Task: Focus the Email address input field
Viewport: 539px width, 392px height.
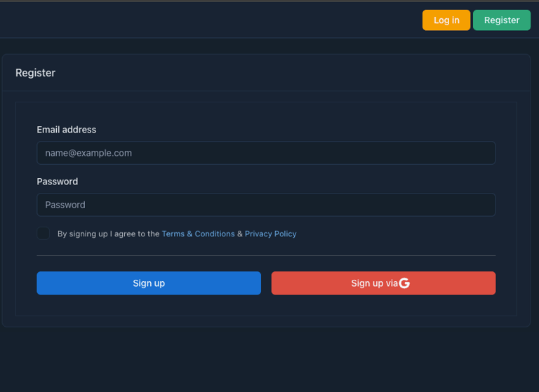Action: click(x=266, y=153)
